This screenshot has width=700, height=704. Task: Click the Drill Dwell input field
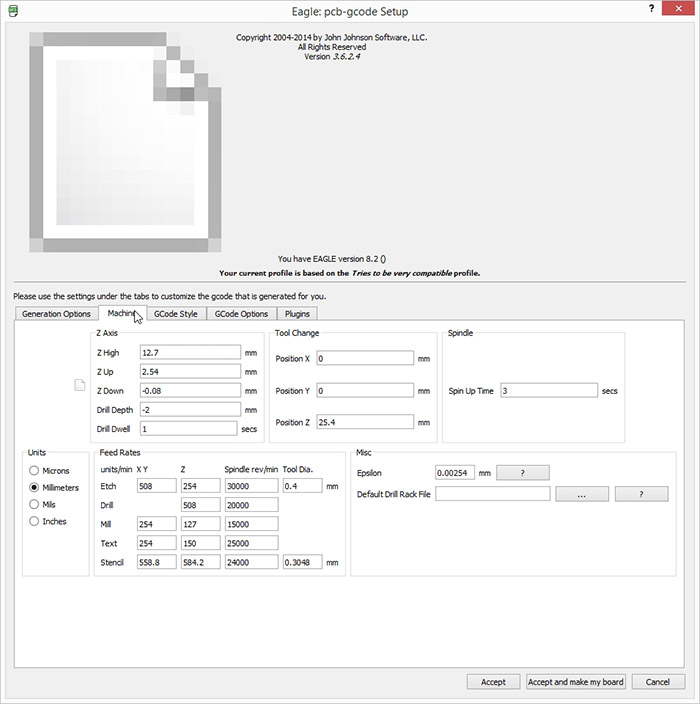(x=189, y=429)
